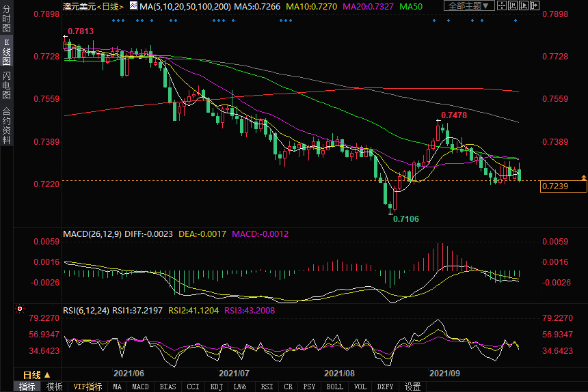Select the VIP指标 tab
Screen dimensions: 588x392
[88, 387]
